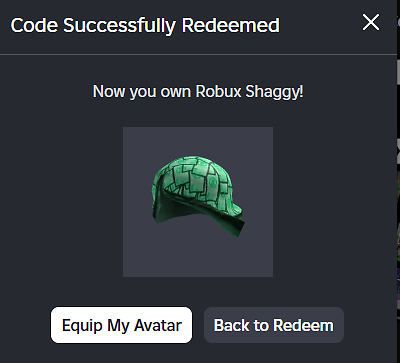Image resolution: width=400 pixels, height=363 pixels.
Task: Return to the redeem code page
Action: (274, 325)
